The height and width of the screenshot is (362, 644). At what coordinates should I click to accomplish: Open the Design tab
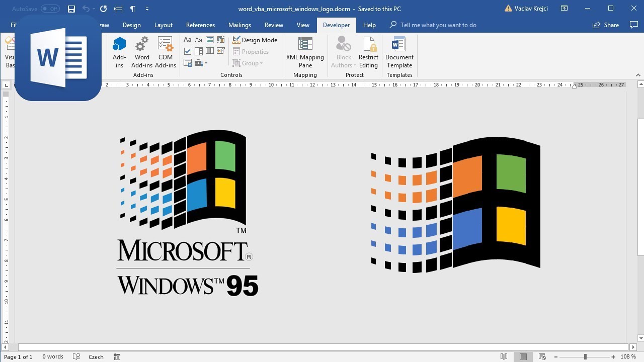pyautogui.click(x=131, y=25)
